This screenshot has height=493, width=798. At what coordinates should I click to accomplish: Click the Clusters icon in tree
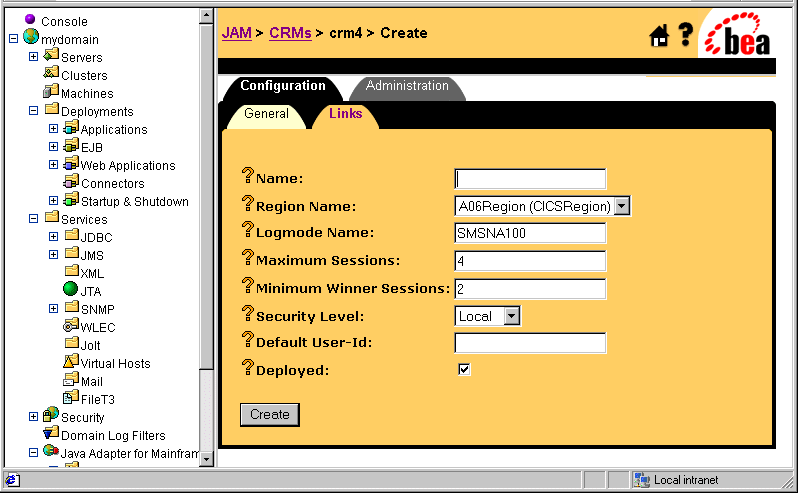click(51, 73)
